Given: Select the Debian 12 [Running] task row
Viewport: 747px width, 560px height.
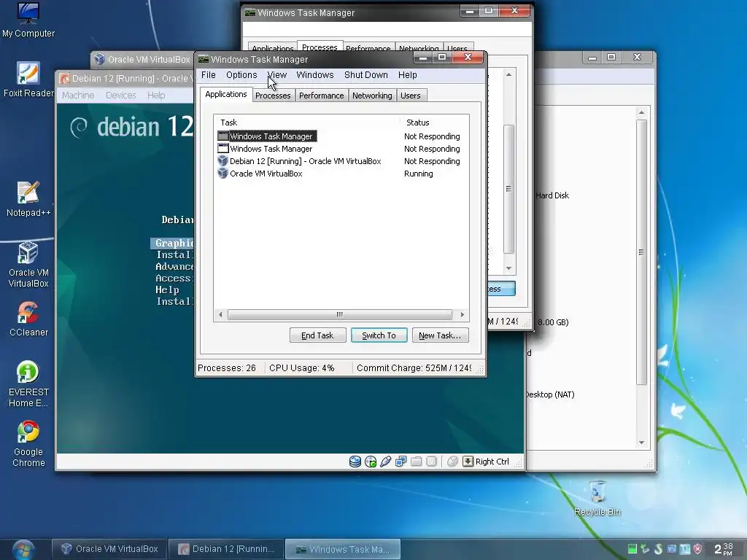Looking at the screenshot, I should point(341,161).
